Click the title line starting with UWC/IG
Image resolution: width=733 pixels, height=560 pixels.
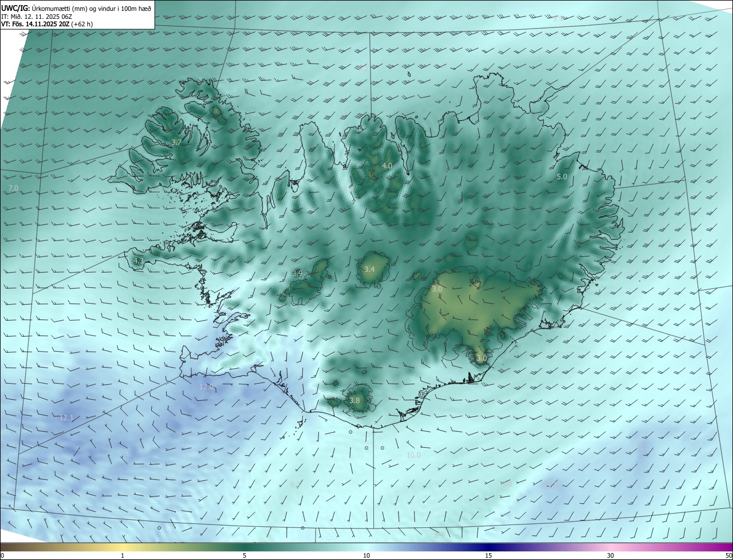[76, 8]
